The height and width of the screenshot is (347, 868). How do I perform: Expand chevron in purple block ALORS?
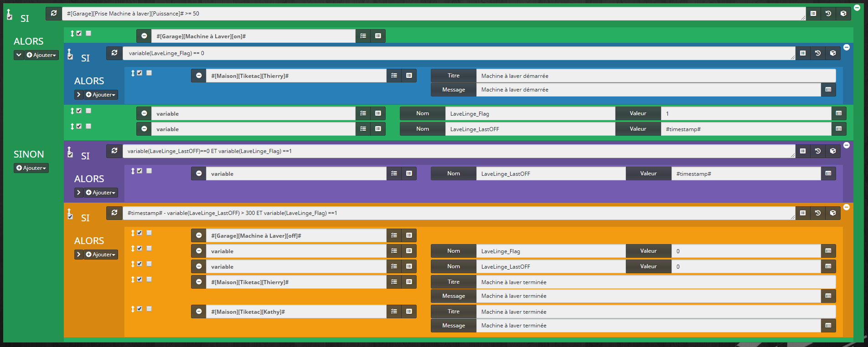click(79, 193)
